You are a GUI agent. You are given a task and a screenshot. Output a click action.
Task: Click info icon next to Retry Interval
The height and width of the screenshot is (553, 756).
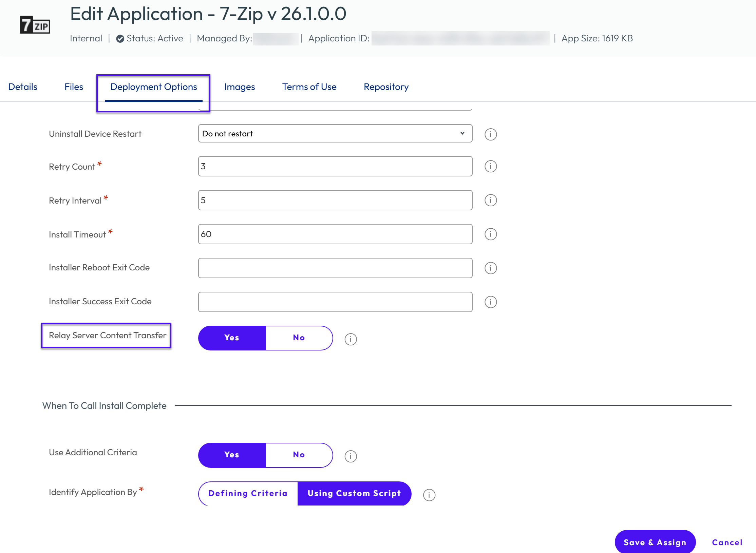(x=491, y=200)
